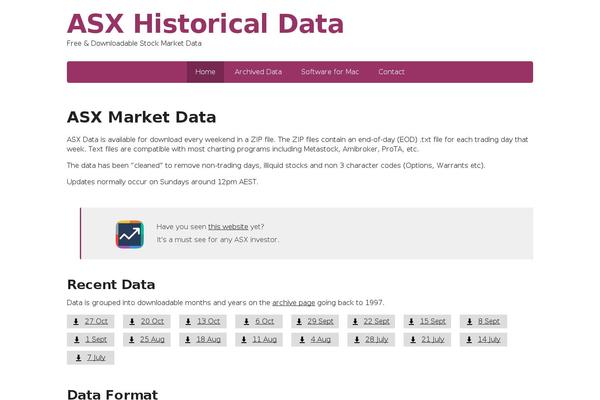Click the download icon next to 18 Aug
This screenshot has width=600, height=400.
click(x=188, y=340)
